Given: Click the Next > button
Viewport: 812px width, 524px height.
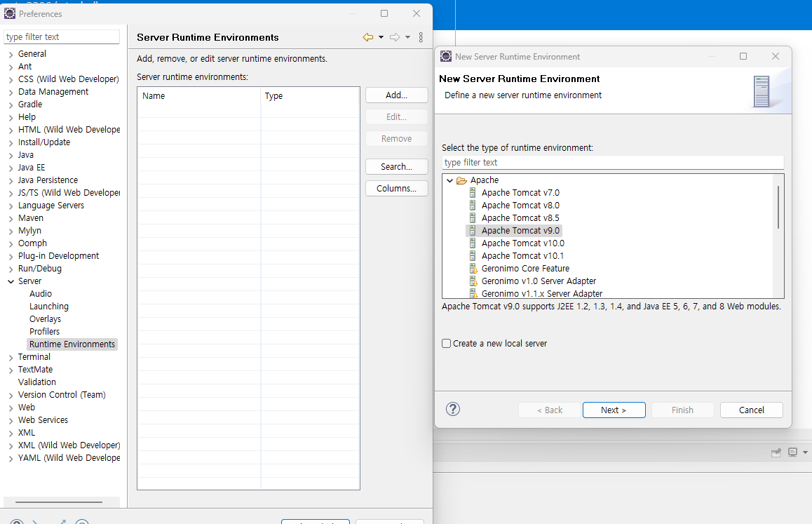Looking at the screenshot, I should click(614, 410).
